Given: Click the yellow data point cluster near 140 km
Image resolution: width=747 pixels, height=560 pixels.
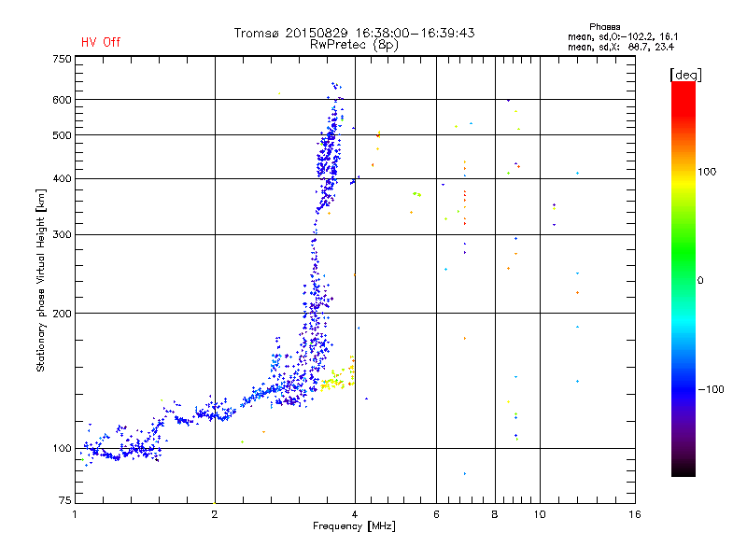Looking at the screenshot, I should pos(333,380).
